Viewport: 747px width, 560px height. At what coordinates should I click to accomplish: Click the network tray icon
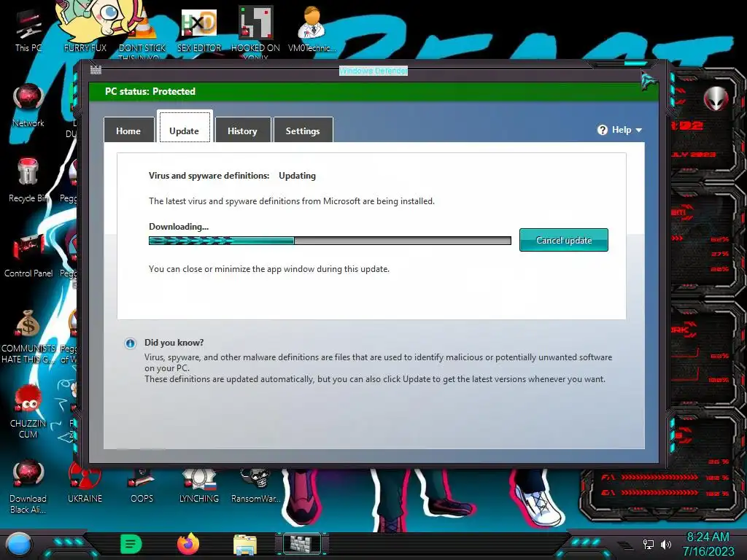click(649, 544)
